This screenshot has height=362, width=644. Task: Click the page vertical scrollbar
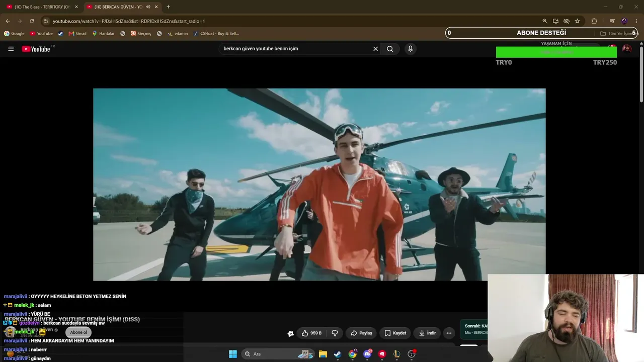(641, 74)
